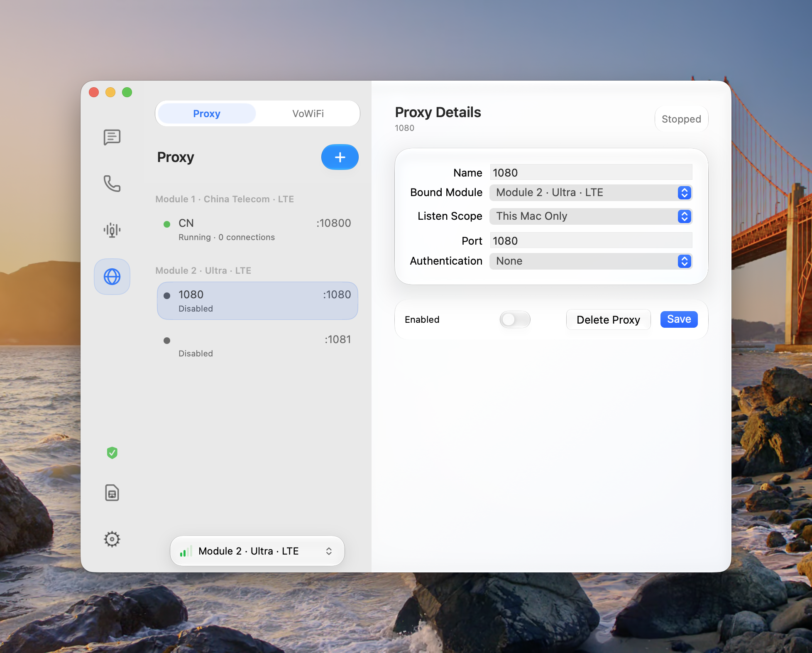The image size is (812, 653).
Task: Click the Save button
Action: pyautogui.click(x=679, y=319)
